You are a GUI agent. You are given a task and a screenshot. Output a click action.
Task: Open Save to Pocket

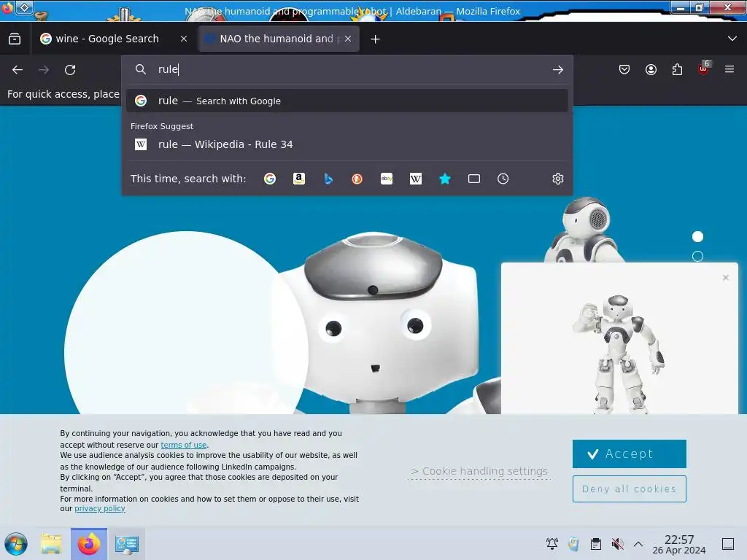(x=624, y=69)
